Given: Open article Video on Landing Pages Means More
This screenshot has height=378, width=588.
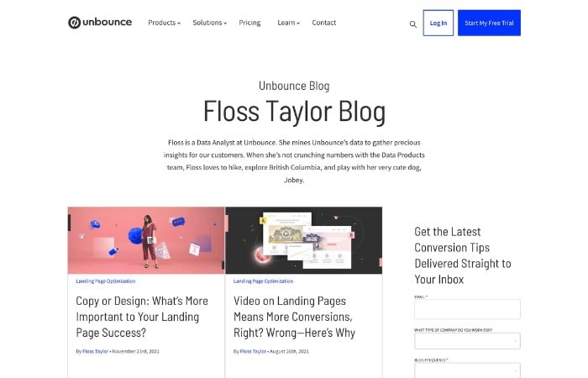Looking at the screenshot, I should pyautogui.click(x=294, y=317).
